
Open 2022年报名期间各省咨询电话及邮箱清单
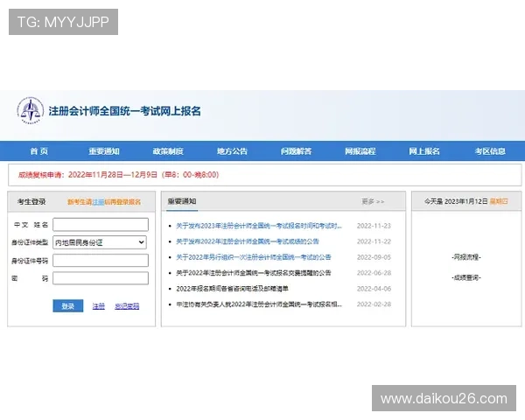point(232,289)
